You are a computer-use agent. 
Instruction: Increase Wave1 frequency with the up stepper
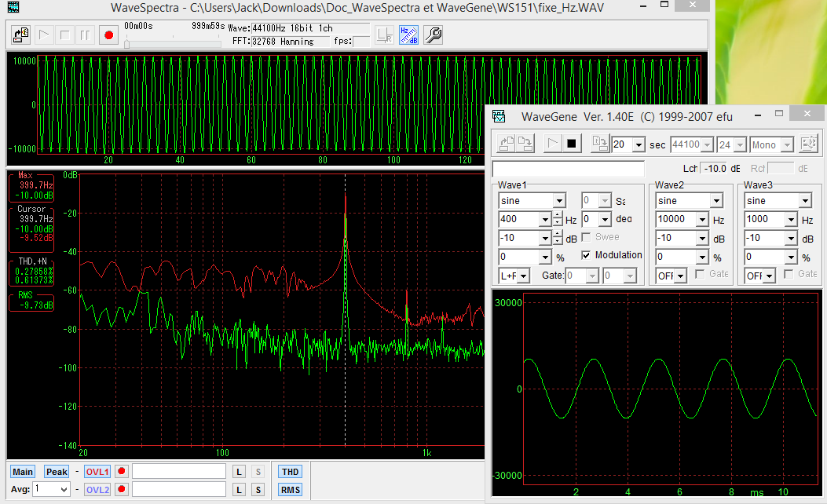coord(558,216)
